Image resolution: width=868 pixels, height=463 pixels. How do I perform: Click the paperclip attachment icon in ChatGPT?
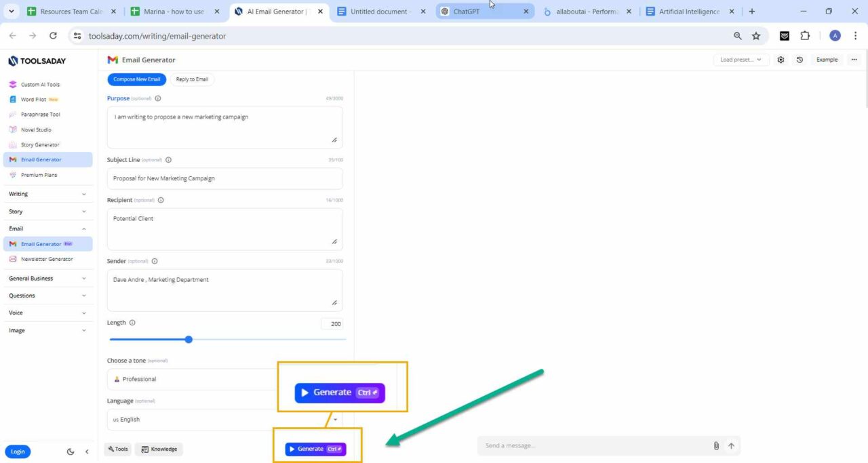(x=716, y=445)
